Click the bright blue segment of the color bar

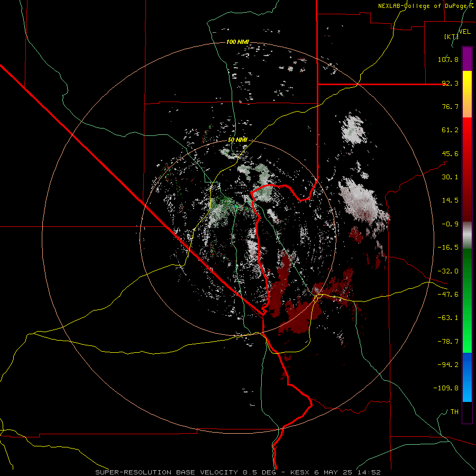click(x=467, y=377)
